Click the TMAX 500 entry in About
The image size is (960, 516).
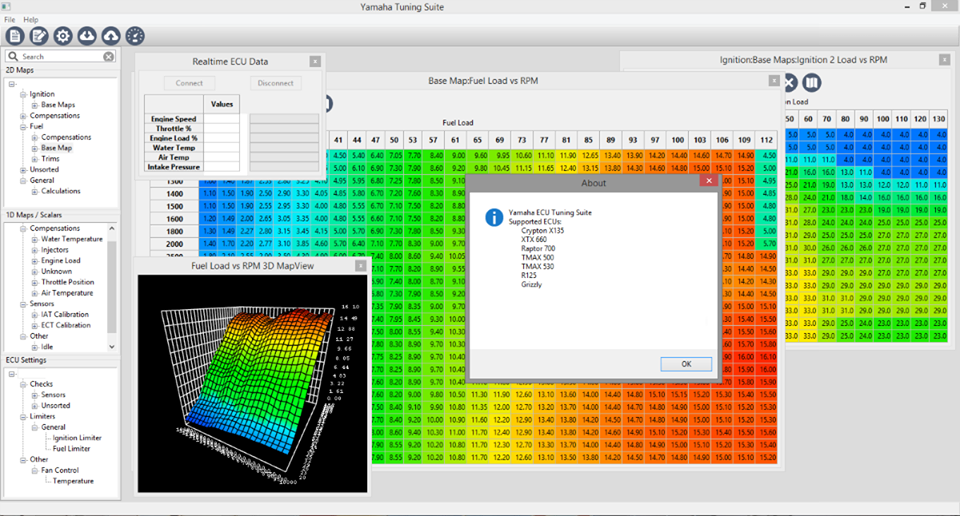pos(538,258)
